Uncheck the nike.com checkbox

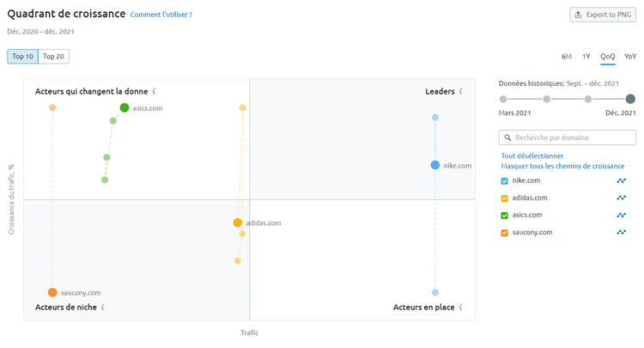[504, 180]
